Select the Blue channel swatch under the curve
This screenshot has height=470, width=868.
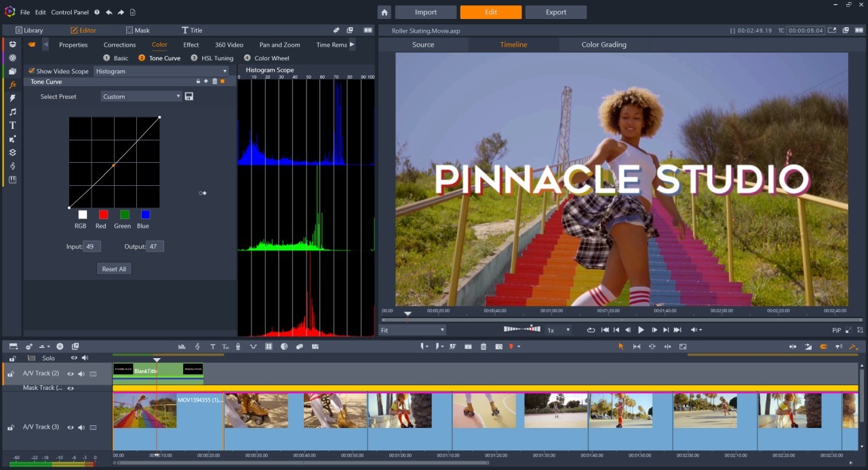point(144,216)
